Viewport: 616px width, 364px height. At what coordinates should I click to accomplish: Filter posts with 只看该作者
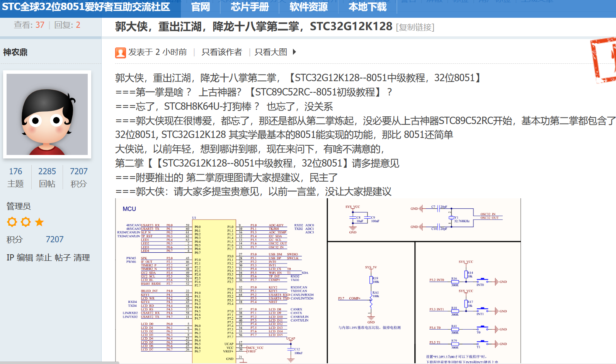[222, 52]
